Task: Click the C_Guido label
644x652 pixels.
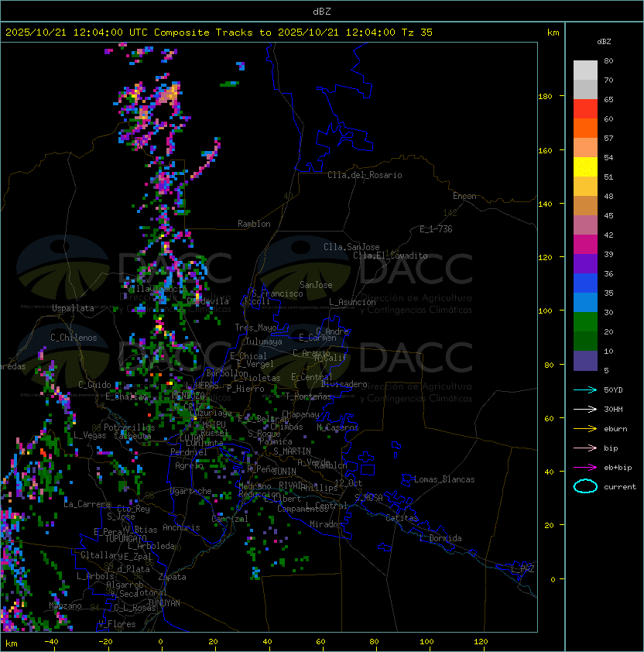Action: pyautogui.click(x=94, y=385)
